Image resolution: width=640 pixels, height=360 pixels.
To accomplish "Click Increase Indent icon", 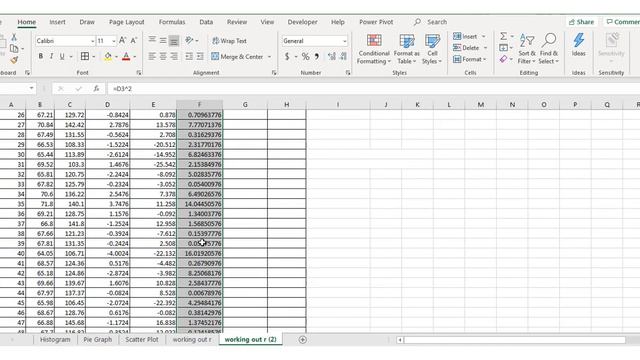I will 200,56.
